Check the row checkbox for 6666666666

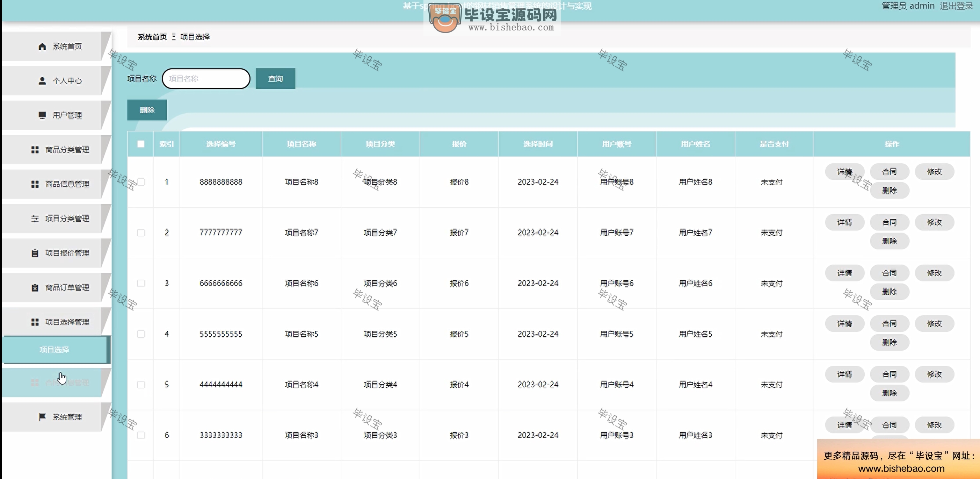coord(141,283)
